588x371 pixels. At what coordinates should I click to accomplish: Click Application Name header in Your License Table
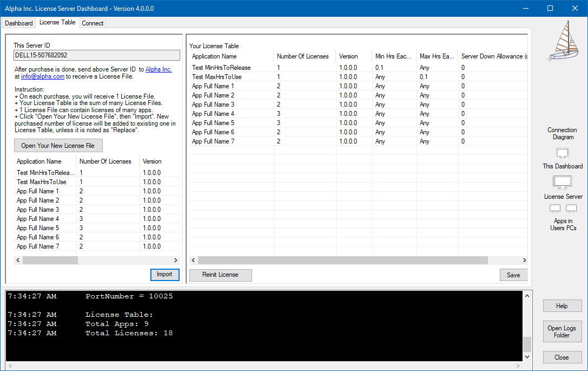click(232, 56)
